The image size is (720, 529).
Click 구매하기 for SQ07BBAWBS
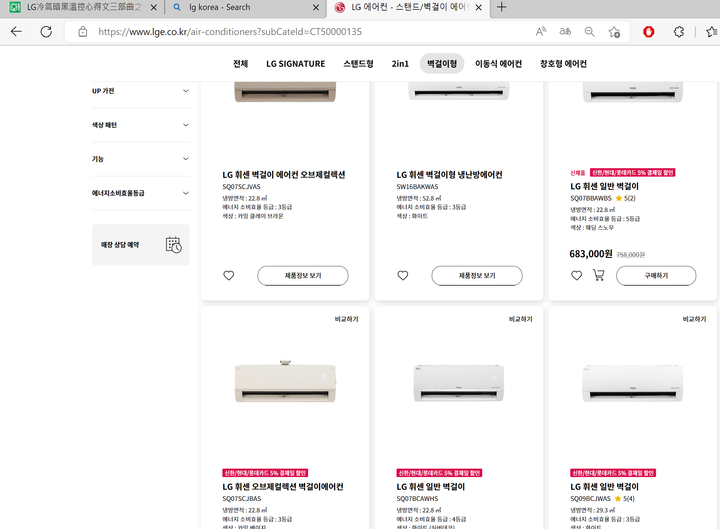point(656,276)
